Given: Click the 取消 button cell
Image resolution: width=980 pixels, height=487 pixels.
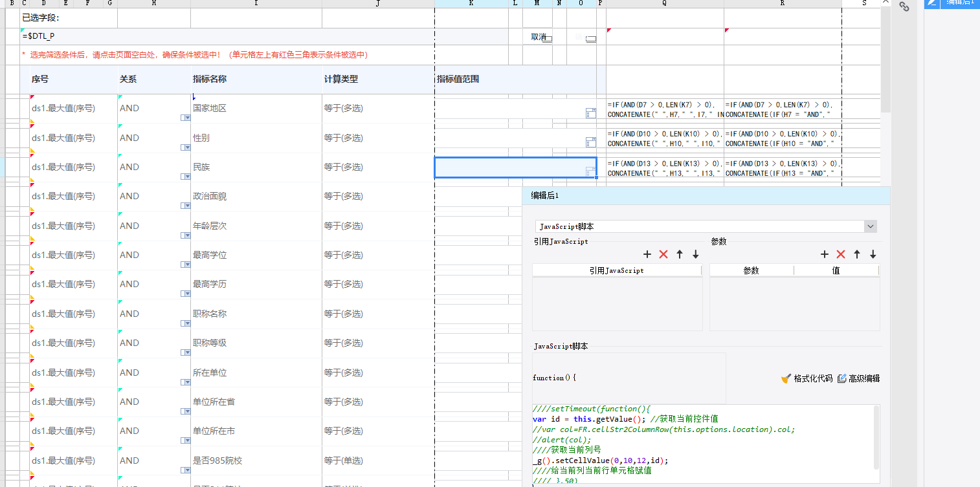Looking at the screenshot, I should tap(538, 37).
